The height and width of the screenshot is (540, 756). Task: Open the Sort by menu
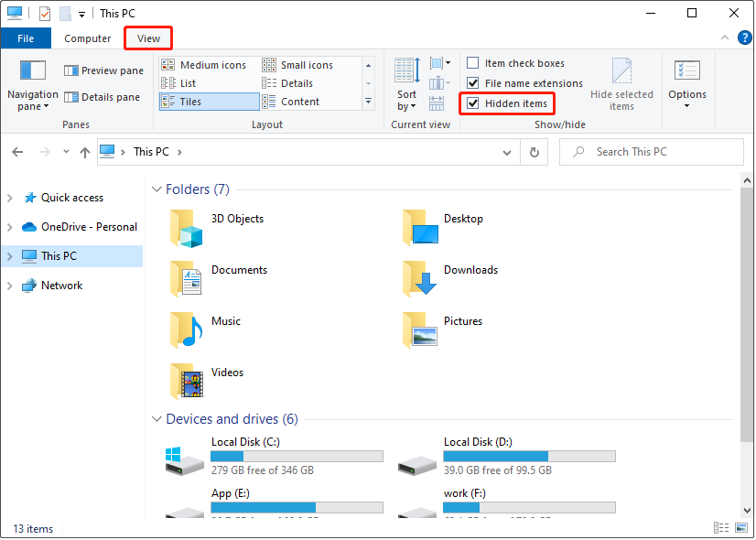(x=406, y=100)
